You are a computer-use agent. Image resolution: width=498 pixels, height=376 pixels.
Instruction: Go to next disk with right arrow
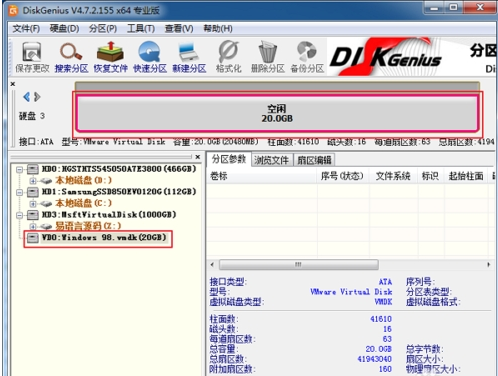[x=37, y=97]
